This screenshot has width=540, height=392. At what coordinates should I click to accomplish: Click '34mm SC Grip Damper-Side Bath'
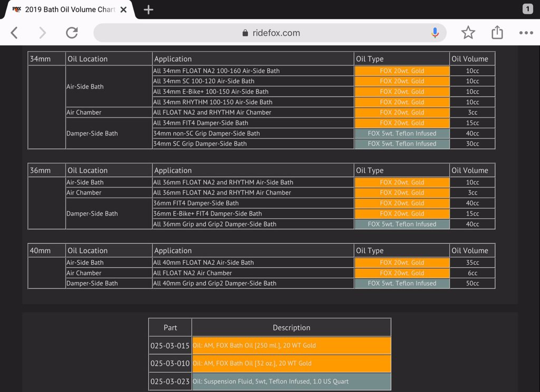coord(200,144)
